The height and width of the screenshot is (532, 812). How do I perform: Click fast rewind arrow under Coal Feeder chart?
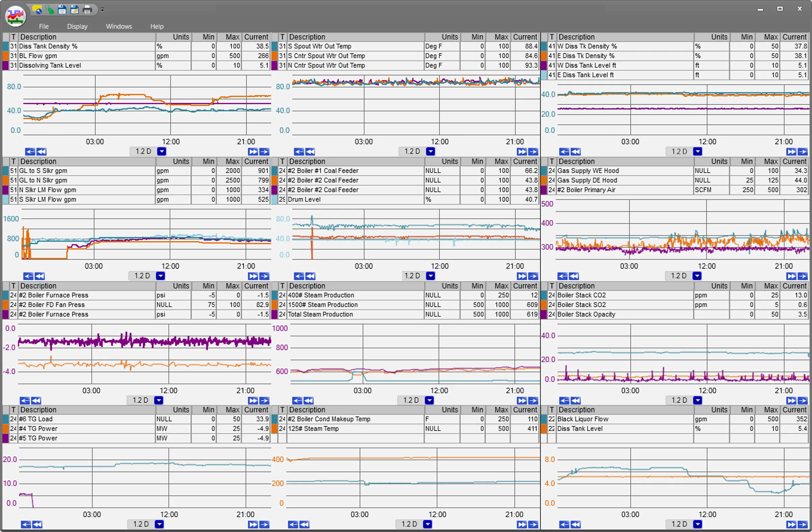tap(310, 276)
